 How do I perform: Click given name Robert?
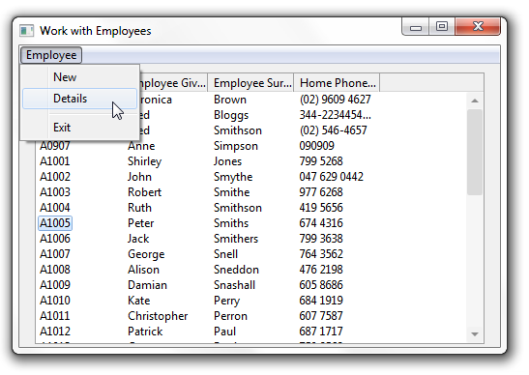tap(144, 192)
